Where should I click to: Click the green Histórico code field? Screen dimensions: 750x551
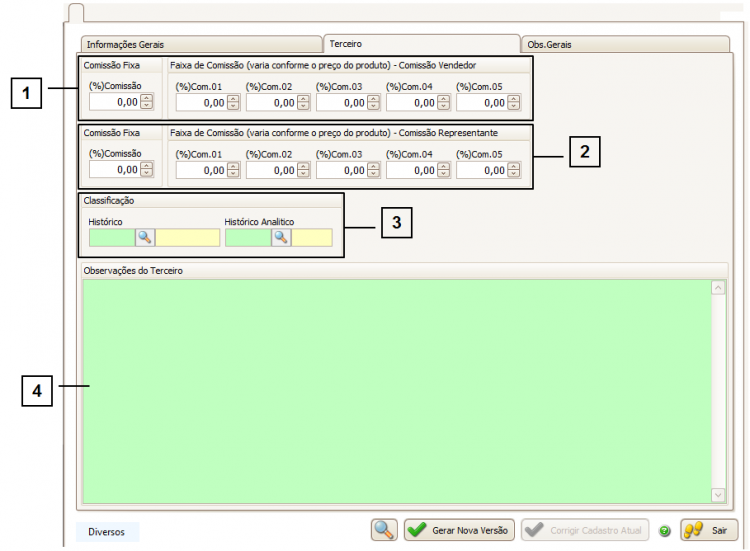[111, 237]
